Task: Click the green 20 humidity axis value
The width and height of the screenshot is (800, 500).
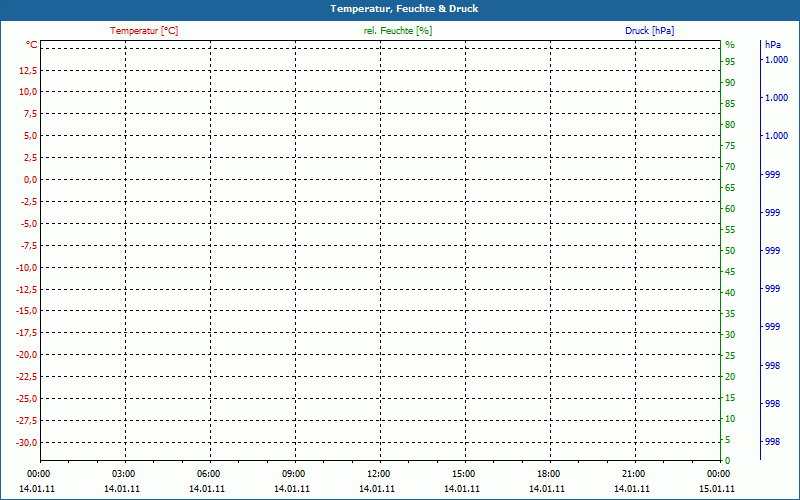Action: tap(730, 377)
